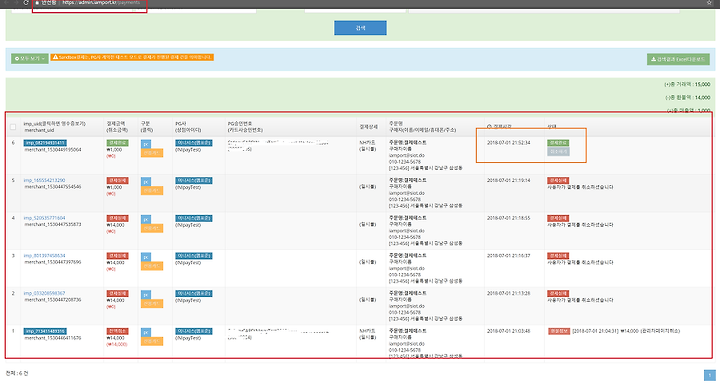This screenshot has width=720, height=392.
Task: Click the blue PG provider badge in row 6
Action: point(193,143)
